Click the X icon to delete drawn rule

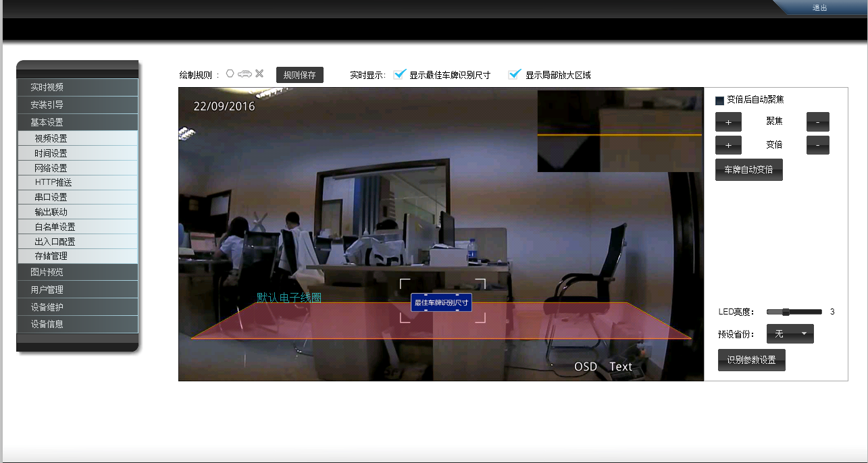(x=259, y=74)
